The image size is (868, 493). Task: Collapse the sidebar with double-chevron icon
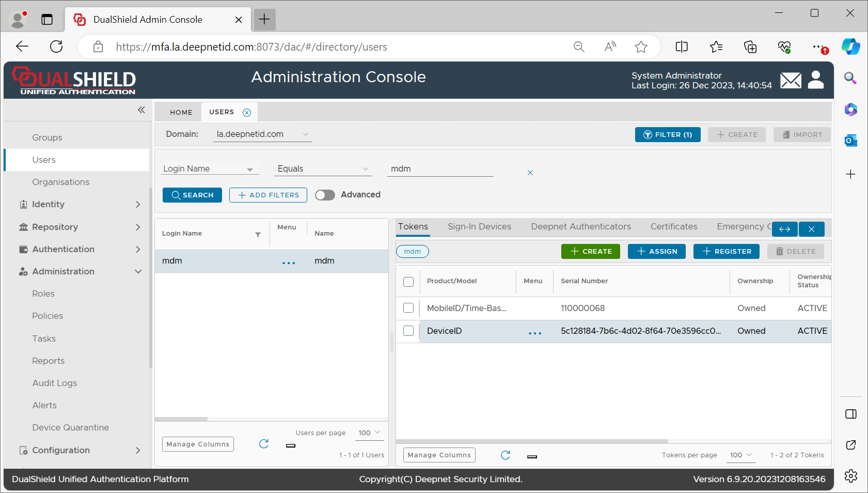pyautogui.click(x=141, y=110)
